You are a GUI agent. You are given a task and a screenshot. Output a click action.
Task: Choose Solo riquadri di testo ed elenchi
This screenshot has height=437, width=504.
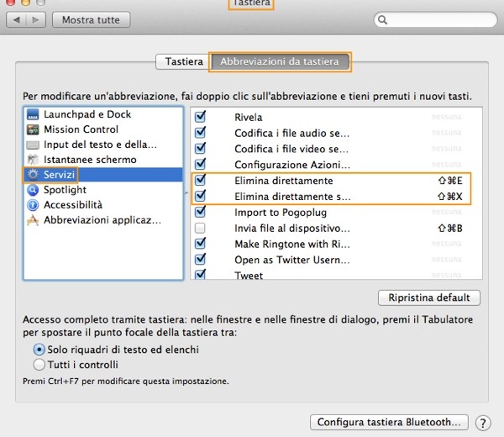(x=39, y=349)
